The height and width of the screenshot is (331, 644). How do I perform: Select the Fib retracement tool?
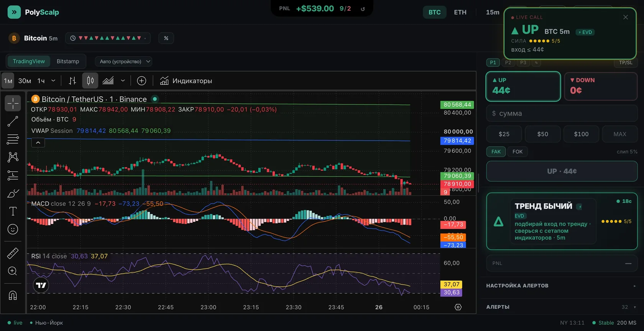tap(13, 139)
